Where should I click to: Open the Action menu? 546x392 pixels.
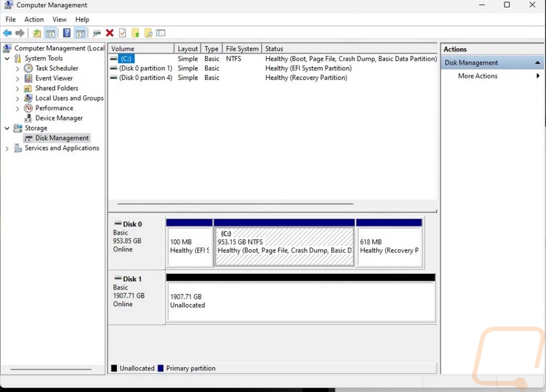click(34, 20)
